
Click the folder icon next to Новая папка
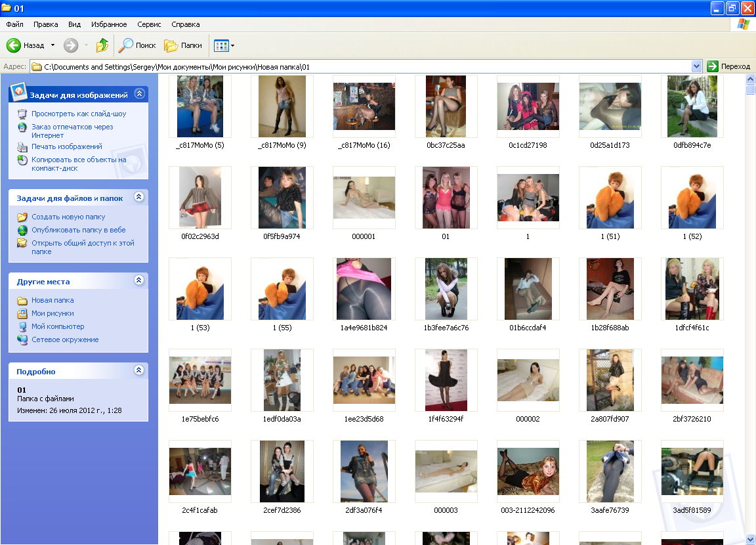coord(22,301)
